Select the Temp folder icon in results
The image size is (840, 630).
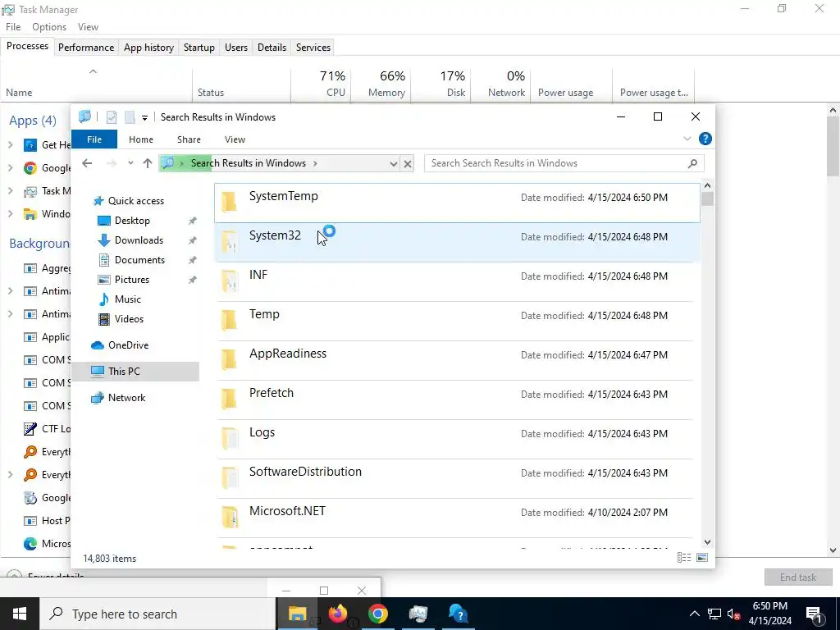(x=230, y=321)
